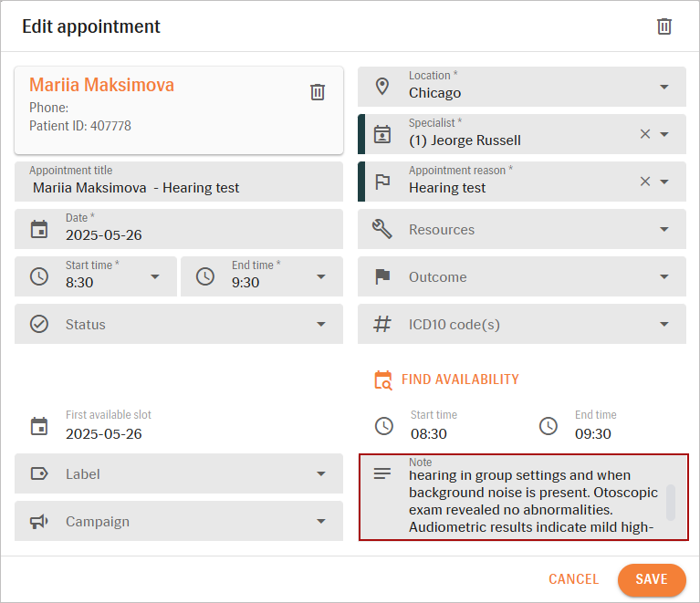This screenshot has width=700, height=603.
Task: Expand the Label dropdown
Action: [x=321, y=474]
